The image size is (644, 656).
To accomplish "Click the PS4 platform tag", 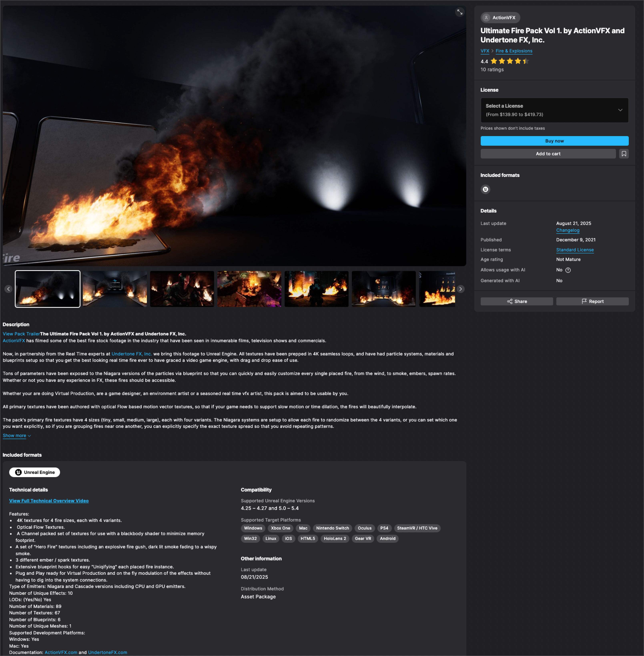I will pos(384,528).
